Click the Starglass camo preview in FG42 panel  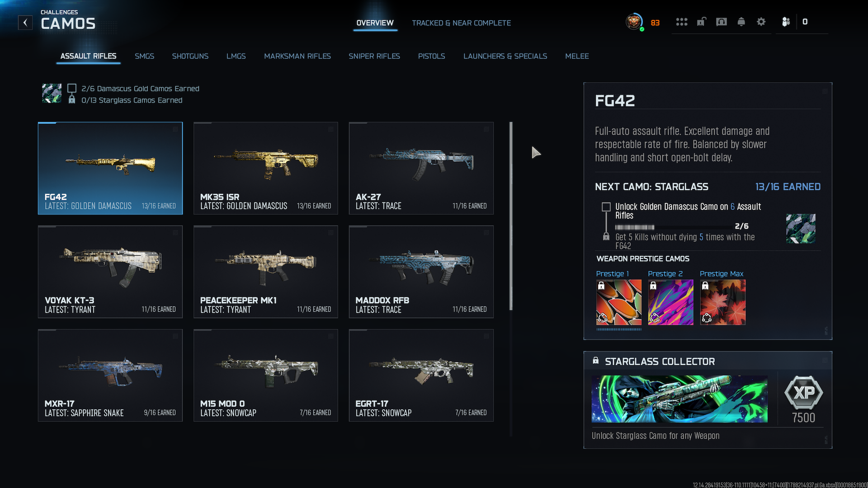pos(801,229)
